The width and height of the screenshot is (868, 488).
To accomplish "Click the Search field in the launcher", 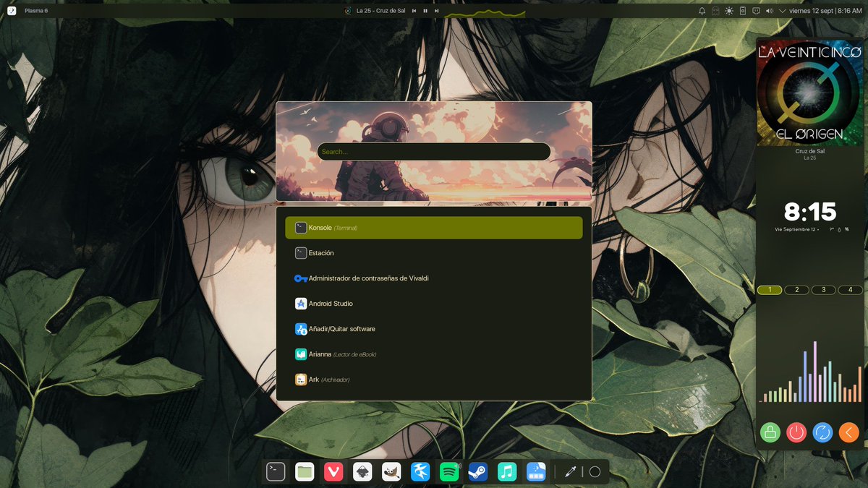I will [433, 151].
